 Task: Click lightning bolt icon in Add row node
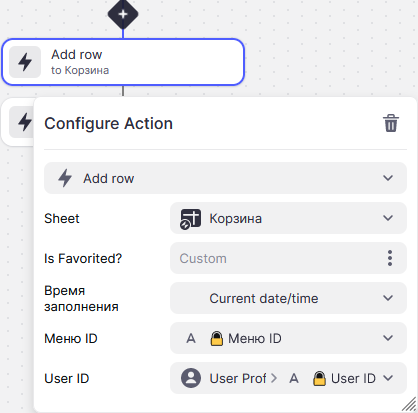25,62
